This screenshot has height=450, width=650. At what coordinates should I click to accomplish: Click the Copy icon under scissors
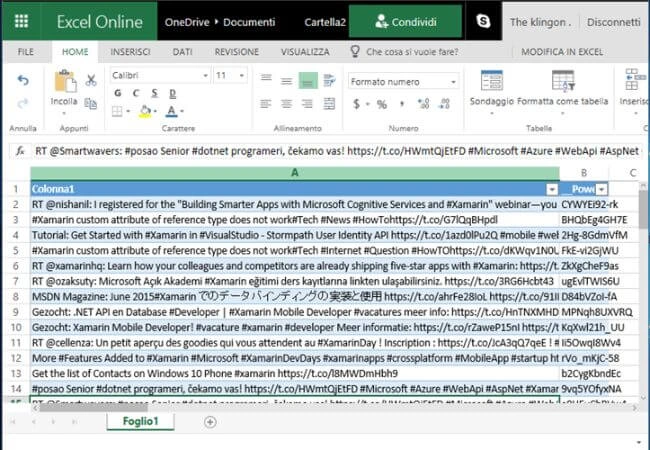coord(91,103)
